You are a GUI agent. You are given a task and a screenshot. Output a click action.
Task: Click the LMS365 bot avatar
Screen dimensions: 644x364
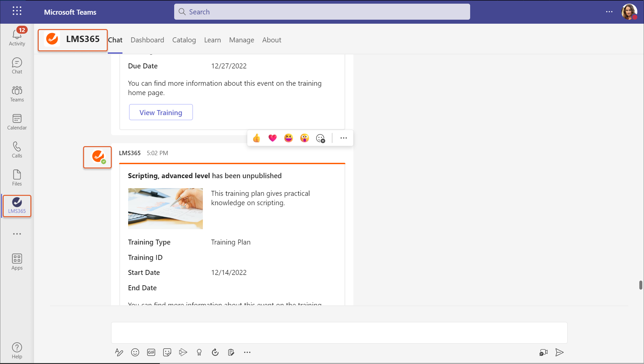click(x=98, y=157)
